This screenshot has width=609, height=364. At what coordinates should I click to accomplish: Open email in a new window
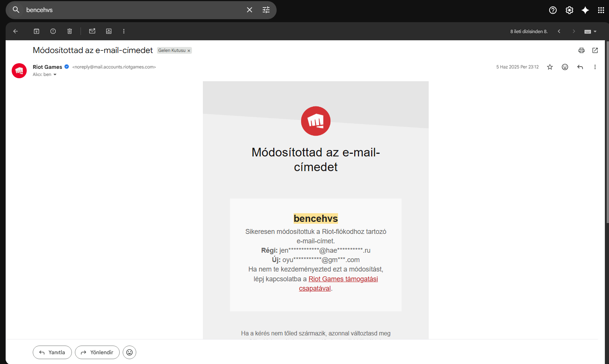point(595,50)
